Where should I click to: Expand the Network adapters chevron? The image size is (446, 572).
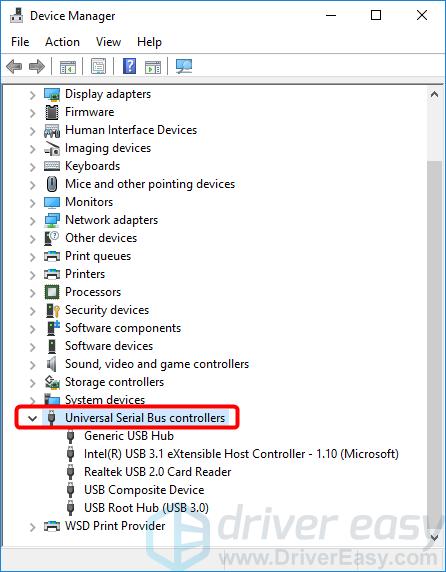33,221
